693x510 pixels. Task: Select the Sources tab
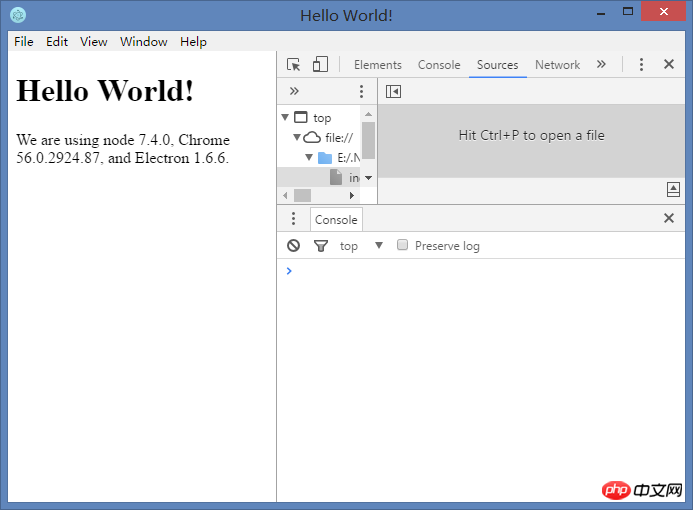tap(497, 65)
